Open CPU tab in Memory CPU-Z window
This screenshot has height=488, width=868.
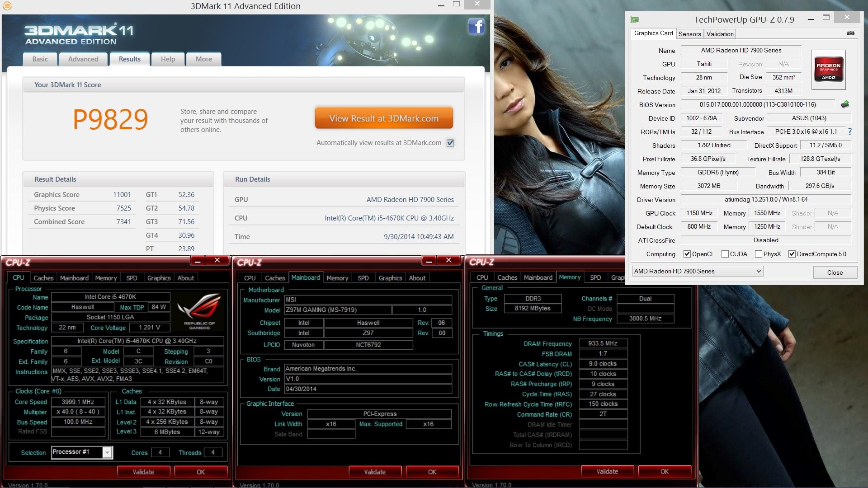(482, 277)
